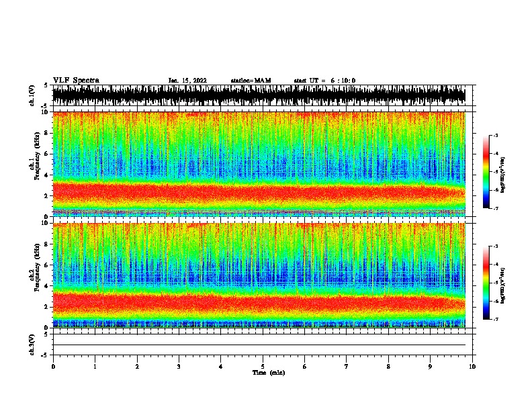Click the ch.2 color scale bar
The width and height of the screenshot is (532, 411).
pos(486,283)
